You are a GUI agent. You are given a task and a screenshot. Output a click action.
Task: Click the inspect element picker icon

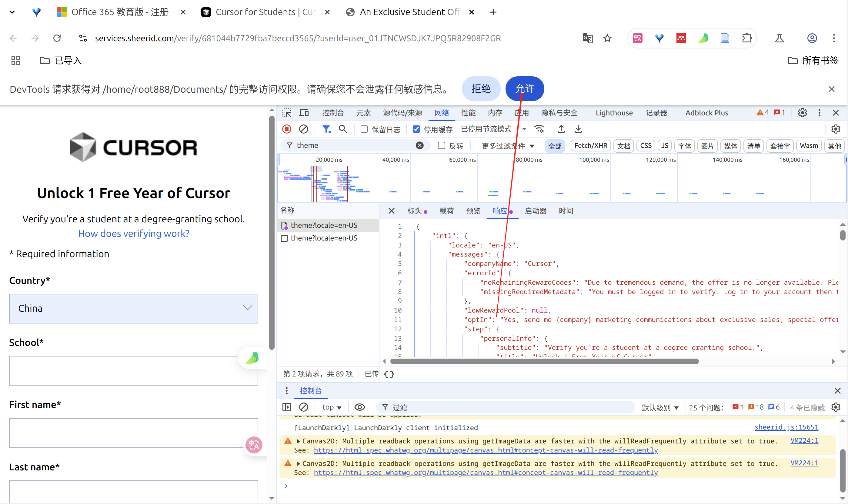287,113
